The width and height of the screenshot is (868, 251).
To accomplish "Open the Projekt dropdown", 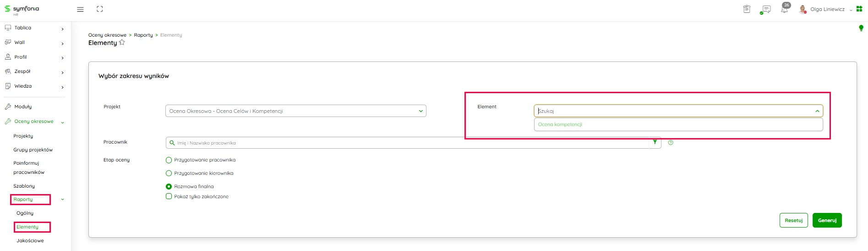I will [295, 111].
